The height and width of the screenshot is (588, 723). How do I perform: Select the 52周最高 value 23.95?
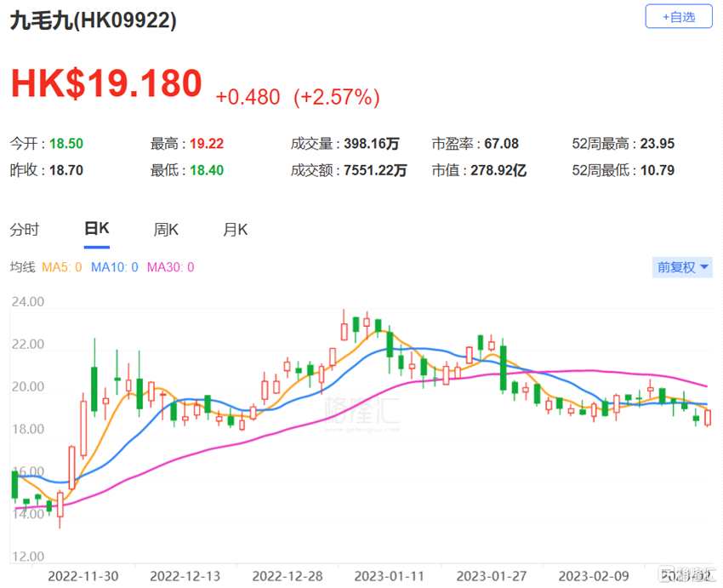[x=657, y=144]
